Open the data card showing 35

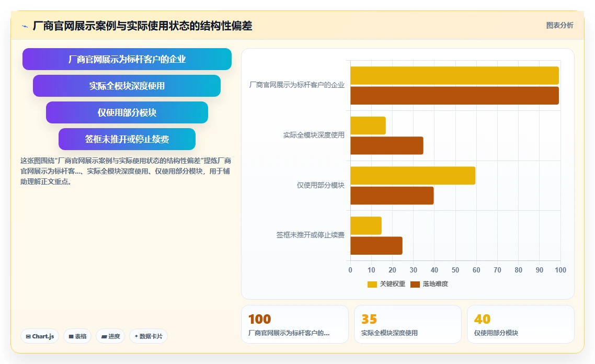[x=407, y=325]
